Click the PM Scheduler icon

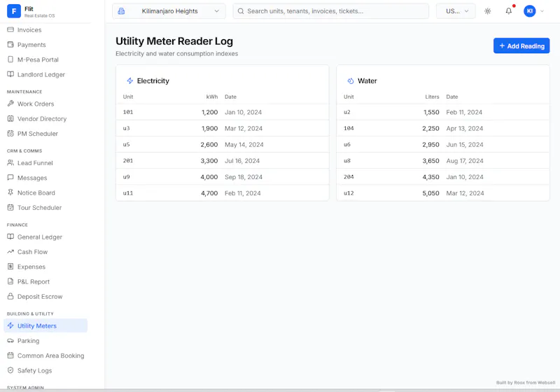(x=10, y=134)
